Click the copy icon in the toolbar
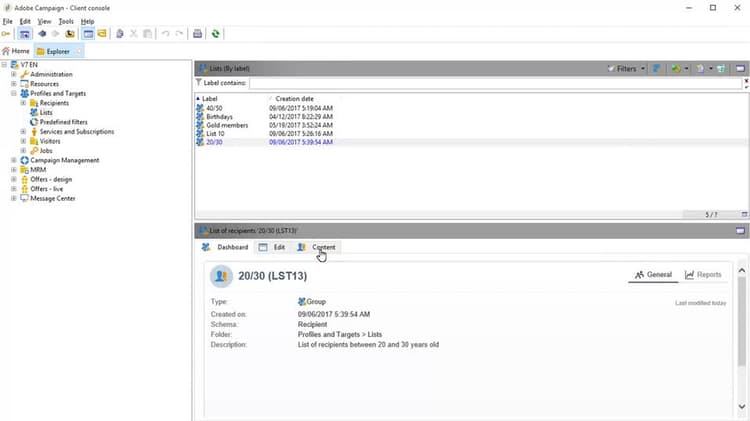This screenshot has width=750, height=421. click(120, 34)
